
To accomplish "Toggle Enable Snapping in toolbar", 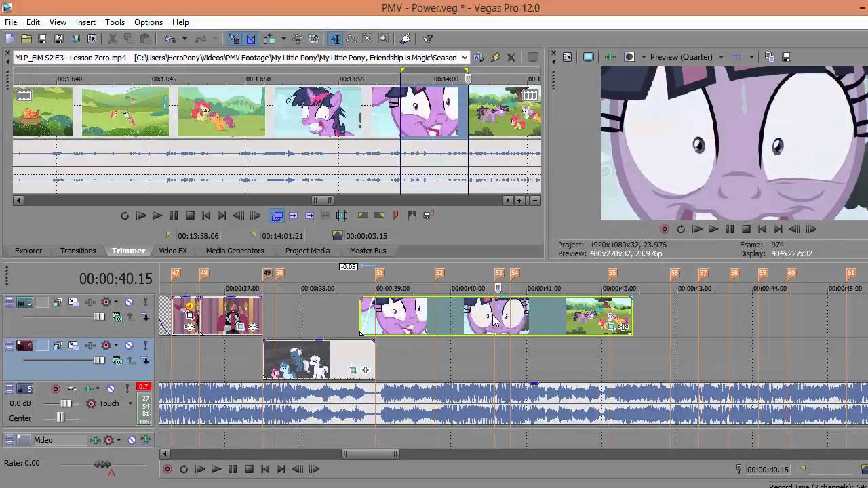I will pyautogui.click(x=233, y=39).
